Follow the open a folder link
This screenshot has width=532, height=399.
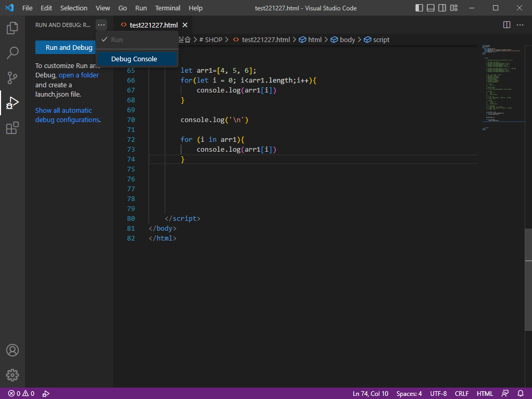coord(79,75)
